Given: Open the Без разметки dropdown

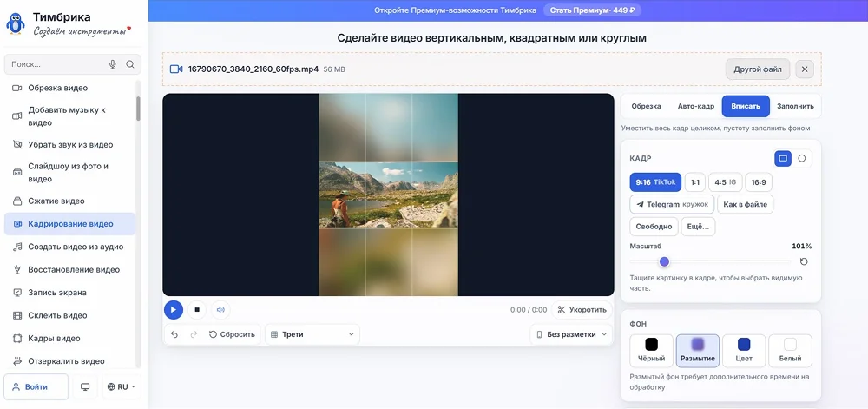Looking at the screenshot, I should (x=571, y=334).
